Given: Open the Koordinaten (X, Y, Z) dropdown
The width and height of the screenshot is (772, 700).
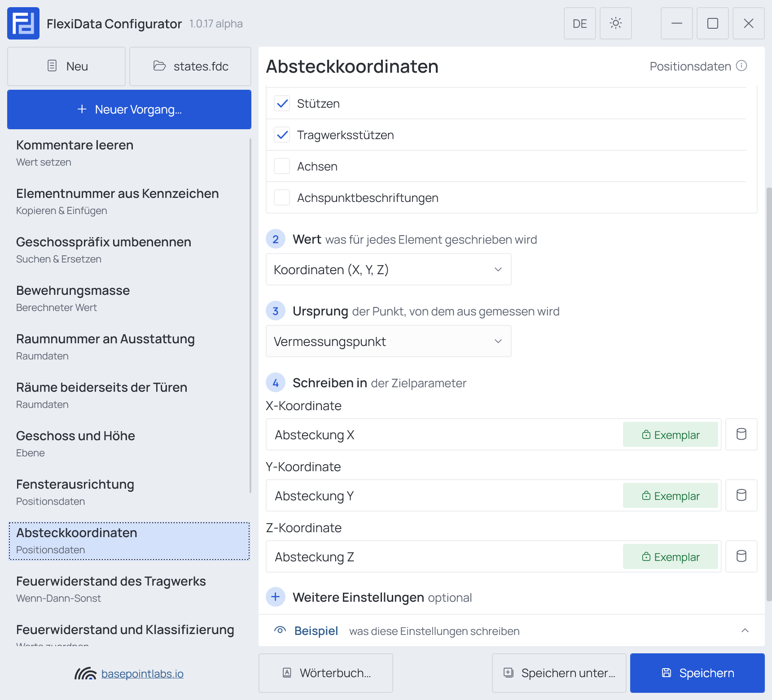Looking at the screenshot, I should [x=389, y=269].
